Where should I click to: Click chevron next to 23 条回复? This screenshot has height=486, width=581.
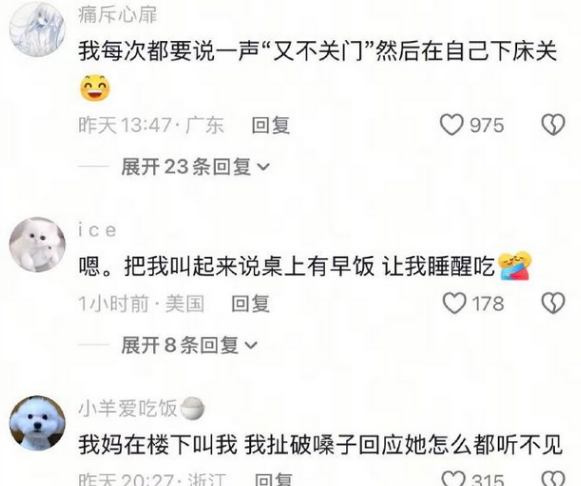tap(263, 167)
